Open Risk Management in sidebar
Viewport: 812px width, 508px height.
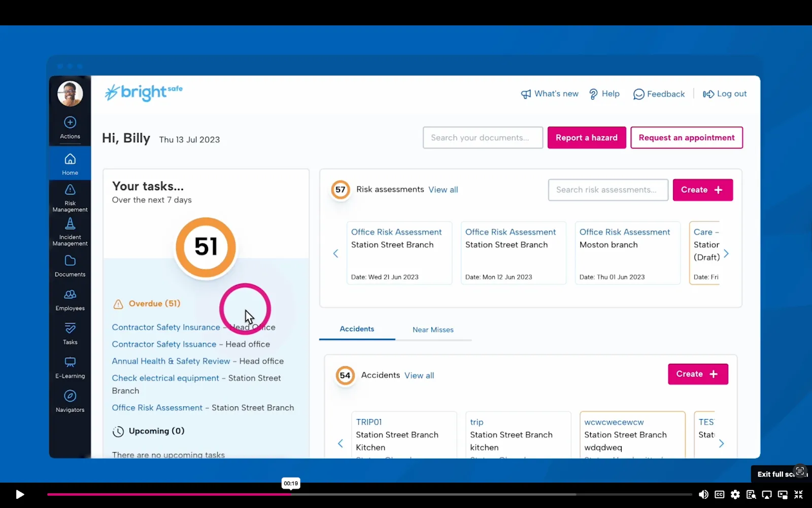[70, 198]
